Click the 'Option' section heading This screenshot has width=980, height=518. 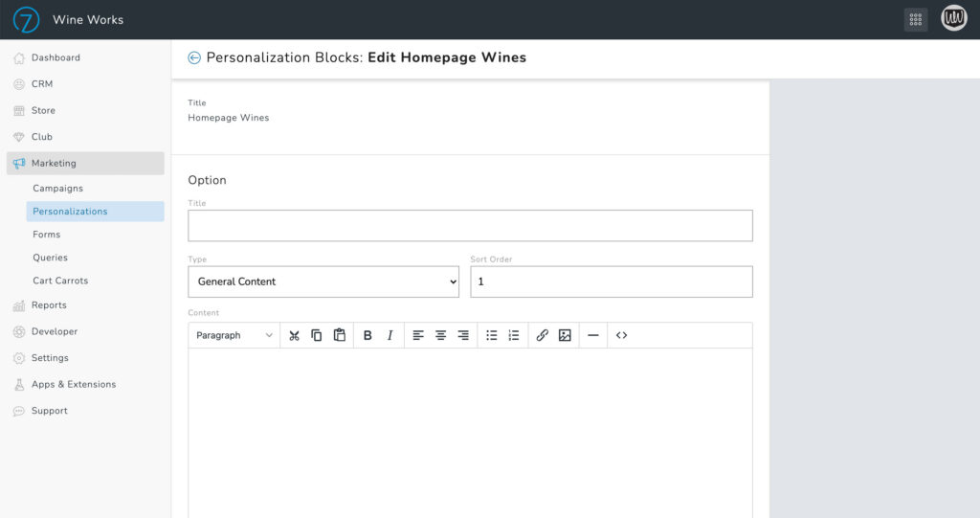[207, 180]
